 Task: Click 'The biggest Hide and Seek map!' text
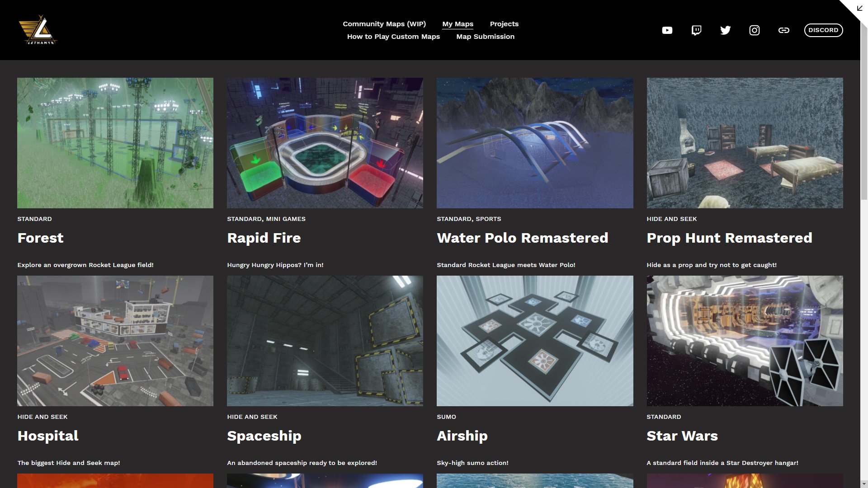[x=69, y=463]
